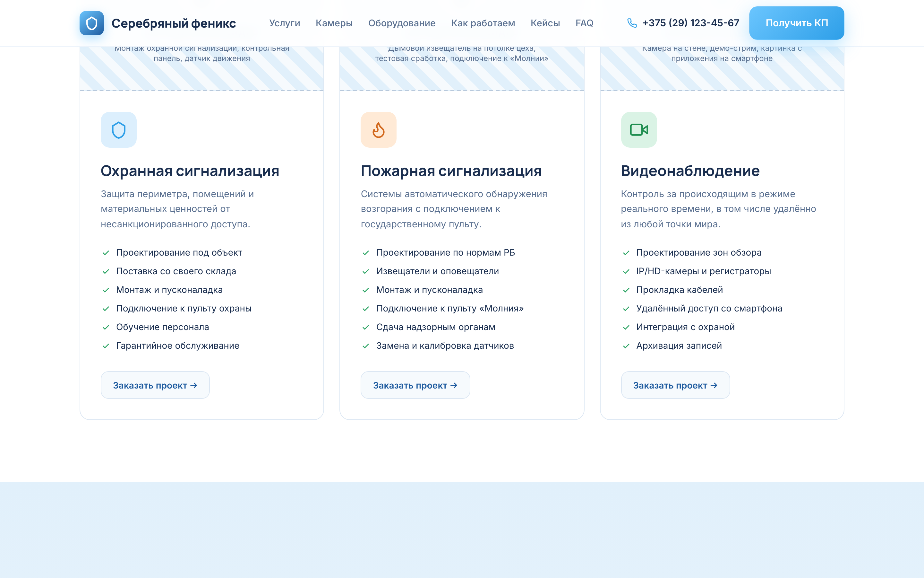Click the description starting Контроль за происходящим
Viewport: 924px width, 578px height.
(x=718, y=209)
